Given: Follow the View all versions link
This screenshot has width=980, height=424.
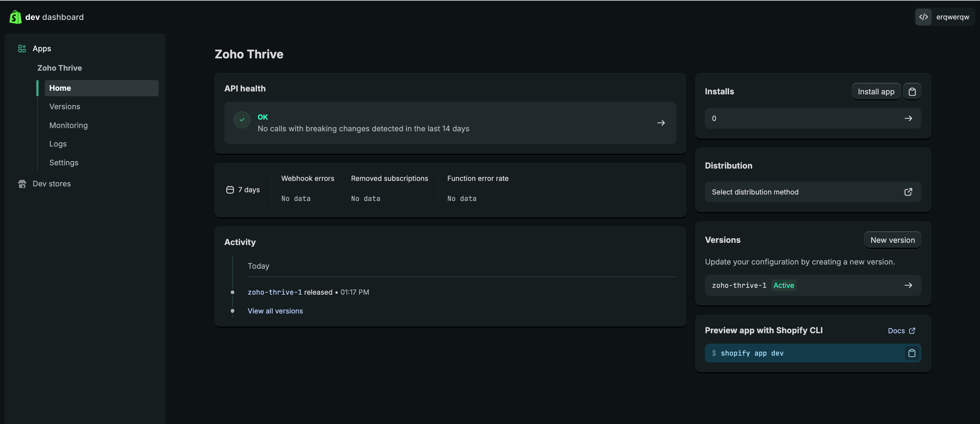Looking at the screenshot, I should coord(275,311).
